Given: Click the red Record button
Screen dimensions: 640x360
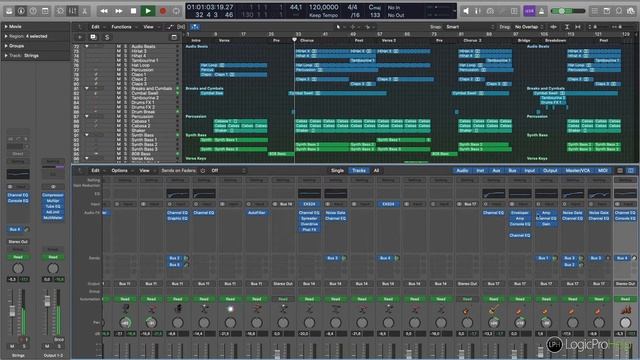Looking at the screenshot, I should coord(163,11).
